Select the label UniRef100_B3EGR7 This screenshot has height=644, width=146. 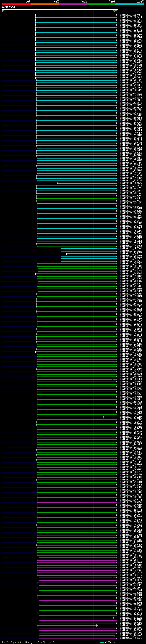click(131, 278)
